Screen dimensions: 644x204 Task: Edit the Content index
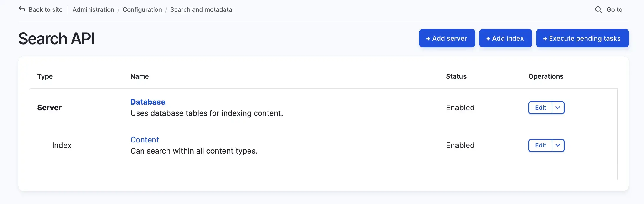pos(540,145)
